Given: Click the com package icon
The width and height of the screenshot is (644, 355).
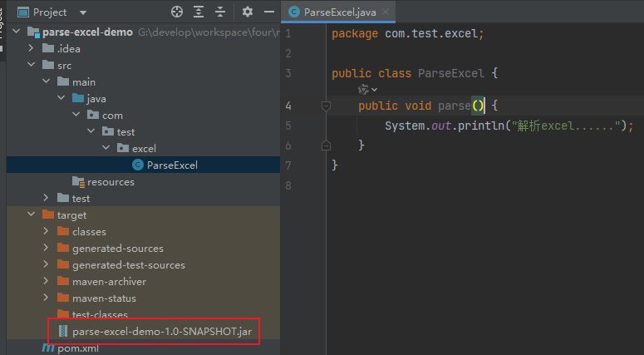Looking at the screenshot, I should click(x=93, y=115).
